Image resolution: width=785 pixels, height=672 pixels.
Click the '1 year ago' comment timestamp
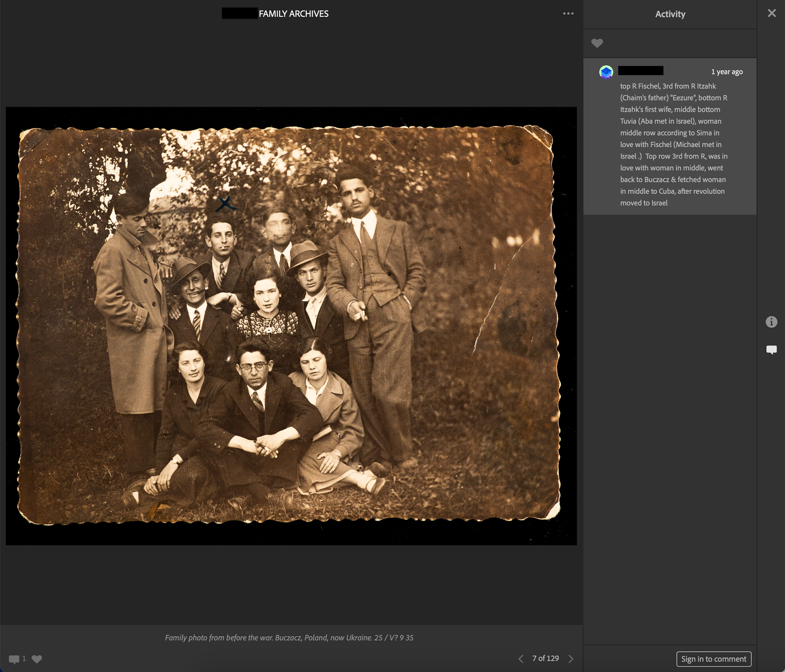[727, 72]
